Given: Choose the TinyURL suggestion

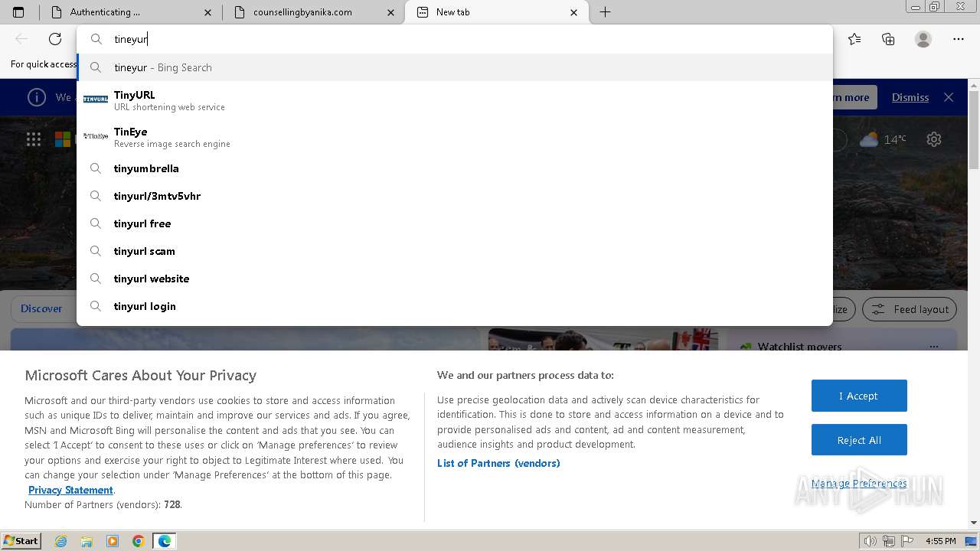Looking at the screenshot, I should (x=454, y=100).
